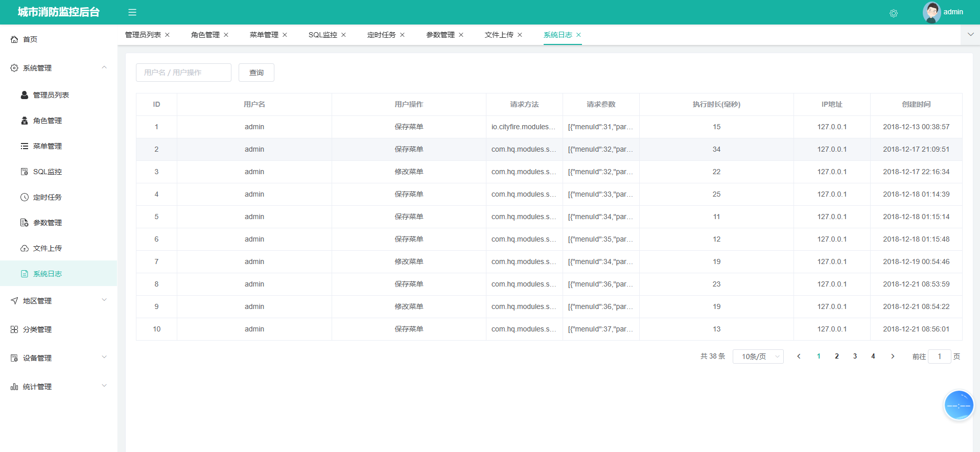Screen dimensions: 980x452
Task: Click the 文件上传 cloud upload icon
Action: (x=24, y=248)
